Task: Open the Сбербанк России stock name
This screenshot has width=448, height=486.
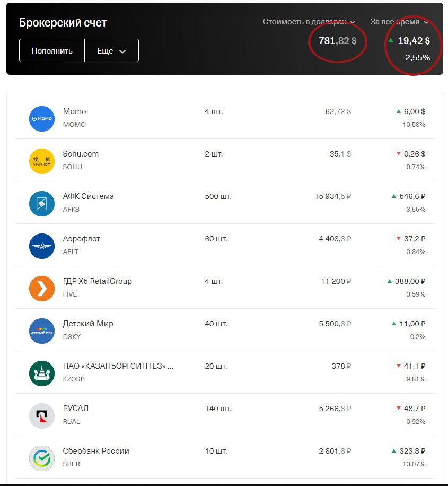Action: (x=96, y=451)
